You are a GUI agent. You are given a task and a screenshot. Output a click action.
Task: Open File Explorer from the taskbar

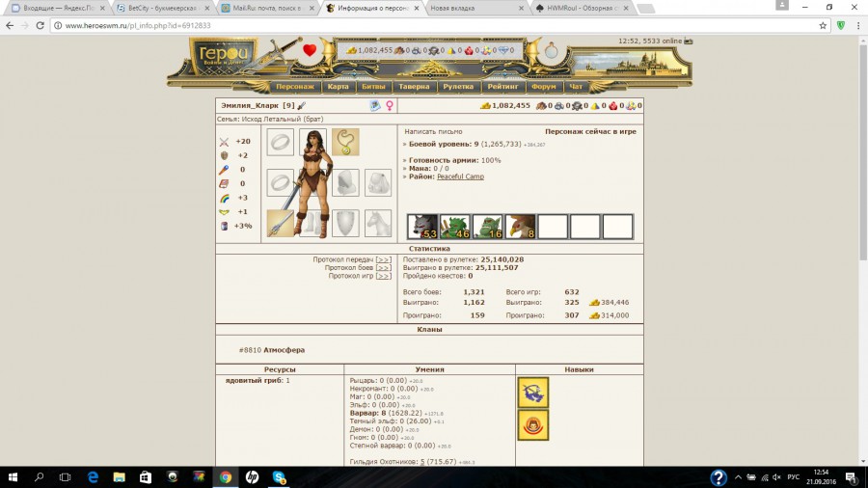tap(119, 477)
